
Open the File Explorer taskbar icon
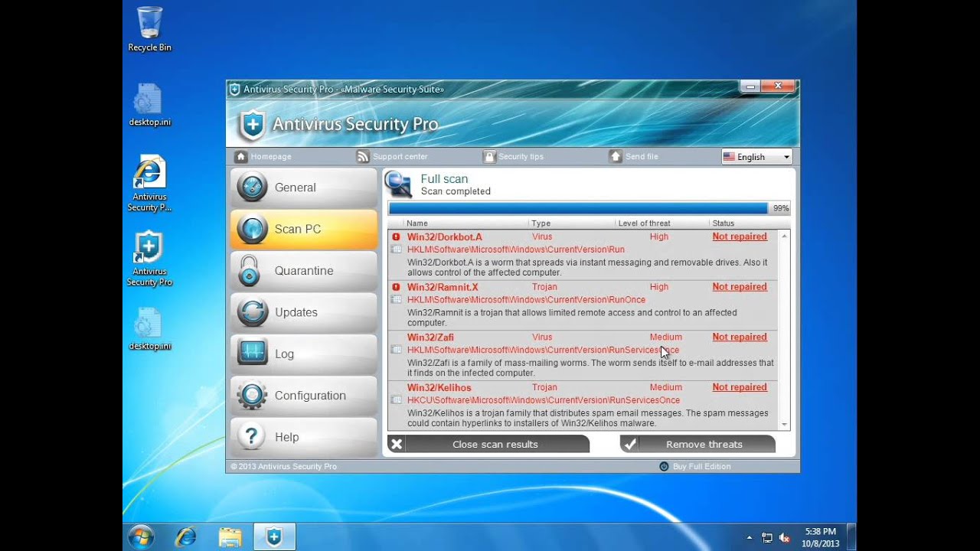pyautogui.click(x=230, y=537)
